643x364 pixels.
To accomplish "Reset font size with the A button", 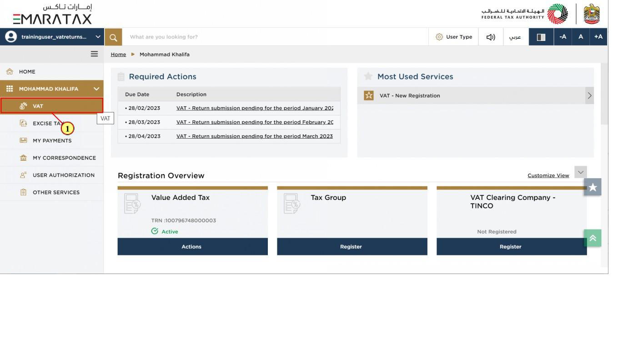I will click(x=581, y=37).
